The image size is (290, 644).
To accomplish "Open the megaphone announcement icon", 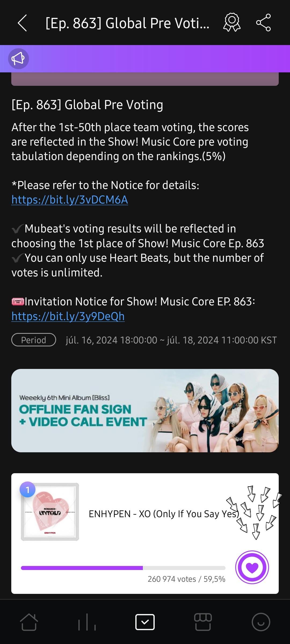I will [x=18, y=59].
